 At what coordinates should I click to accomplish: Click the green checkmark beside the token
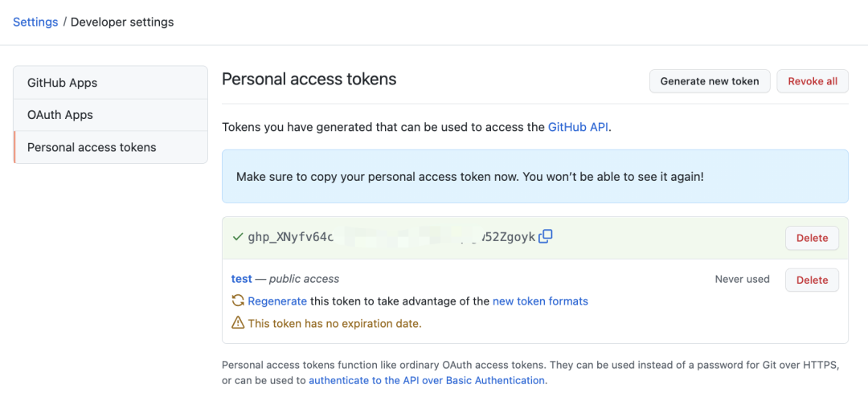click(237, 237)
